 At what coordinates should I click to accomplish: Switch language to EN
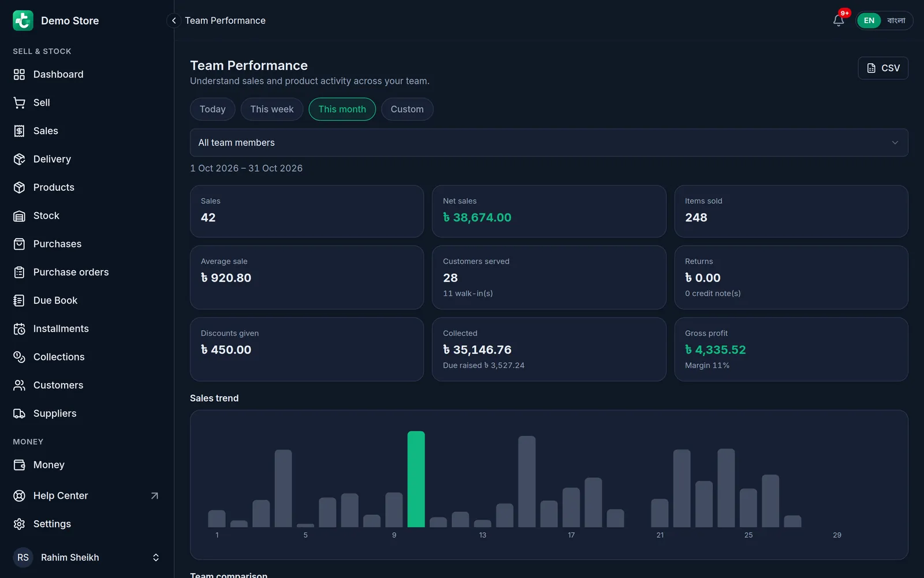tap(869, 21)
